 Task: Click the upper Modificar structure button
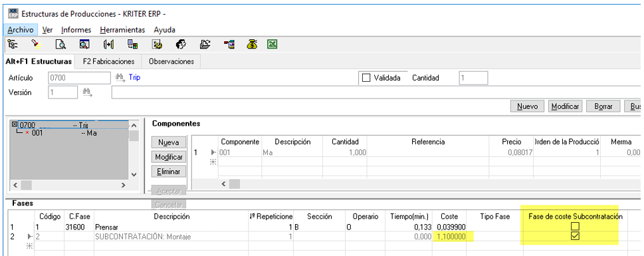tap(565, 106)
